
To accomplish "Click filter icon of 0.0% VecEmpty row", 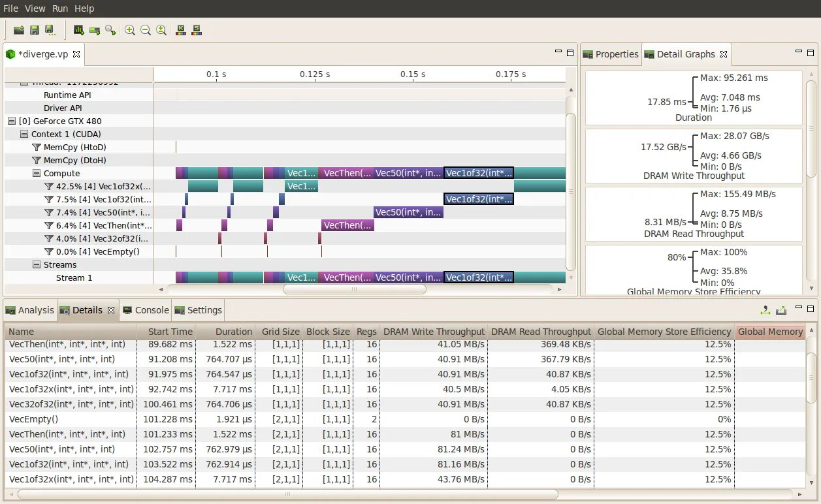I will pos(49,251).
